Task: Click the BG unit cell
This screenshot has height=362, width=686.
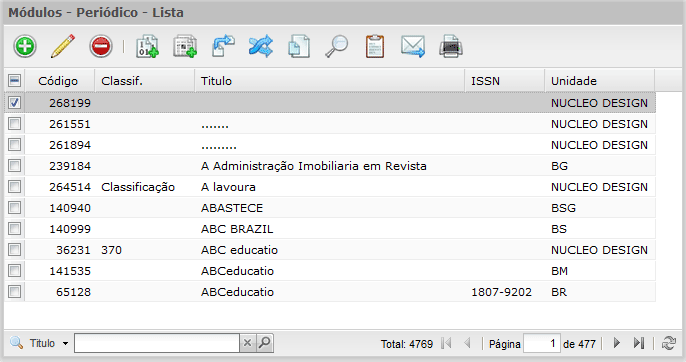Action: coord(560,166)
